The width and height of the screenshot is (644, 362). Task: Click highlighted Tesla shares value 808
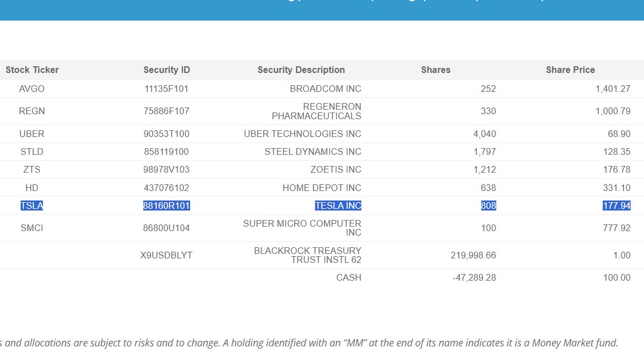coord(488,206)
